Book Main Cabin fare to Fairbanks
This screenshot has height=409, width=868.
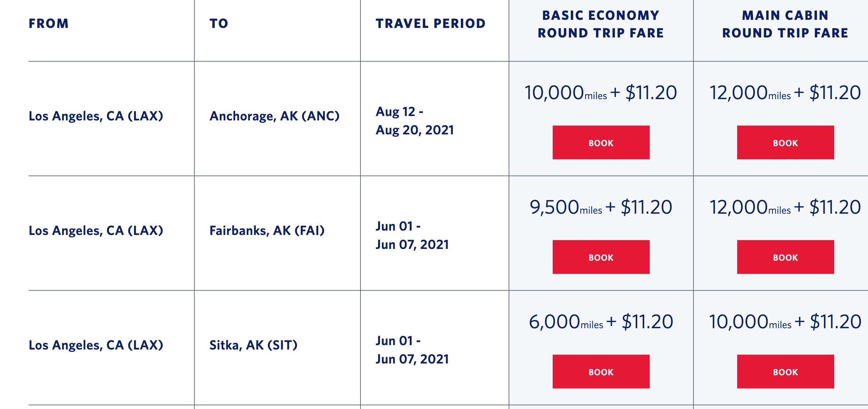785,257
